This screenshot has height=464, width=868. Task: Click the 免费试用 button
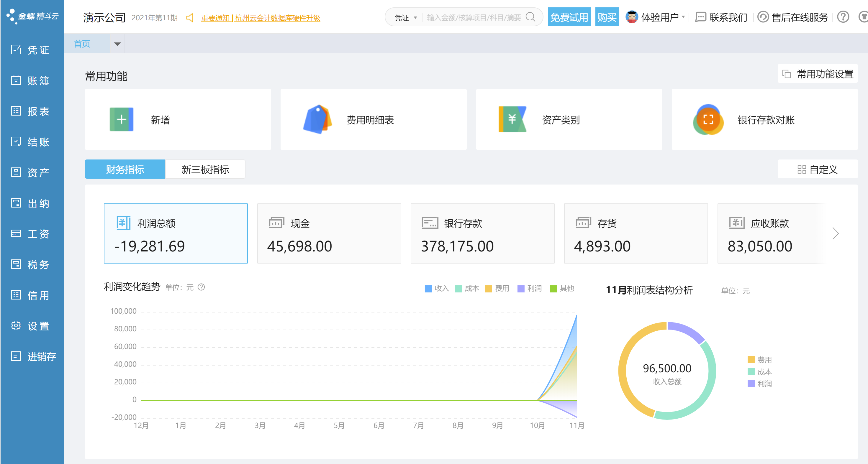(569, 17)
